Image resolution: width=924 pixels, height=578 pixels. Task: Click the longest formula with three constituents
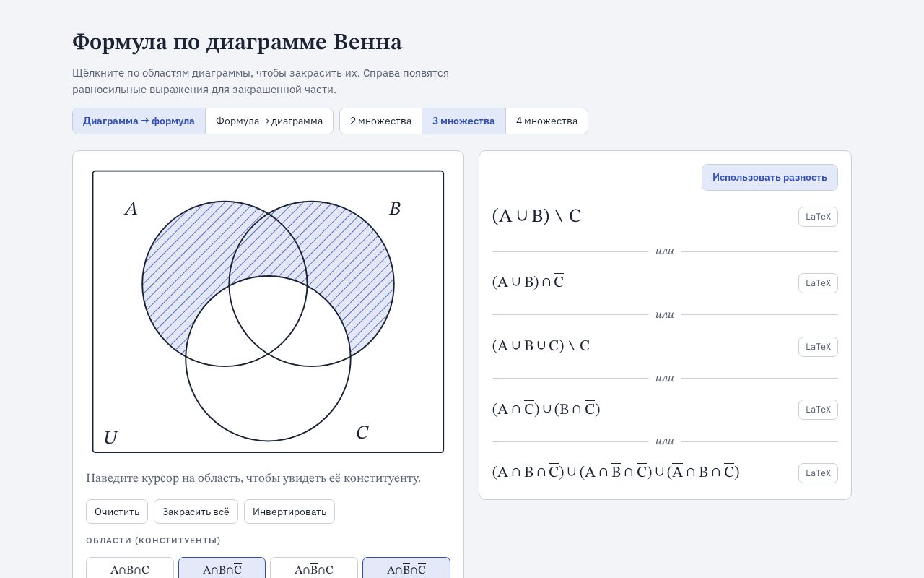(616, 473)
